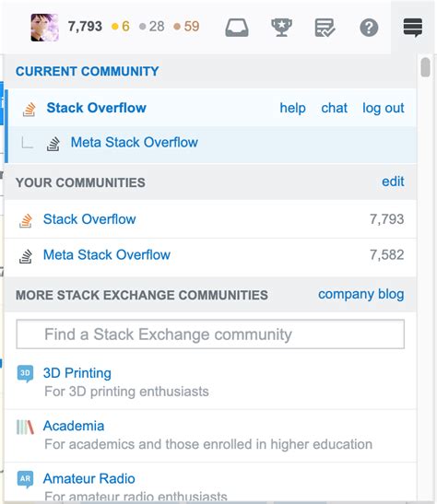Screen dimensions: 437x504
Task: Click the 7,793 reputation score in header
Action: point(85,27)
